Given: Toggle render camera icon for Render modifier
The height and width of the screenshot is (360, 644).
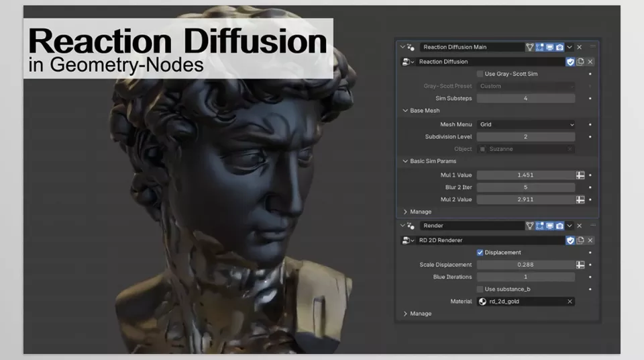Looking at the screenshot, I should point(559,226).
